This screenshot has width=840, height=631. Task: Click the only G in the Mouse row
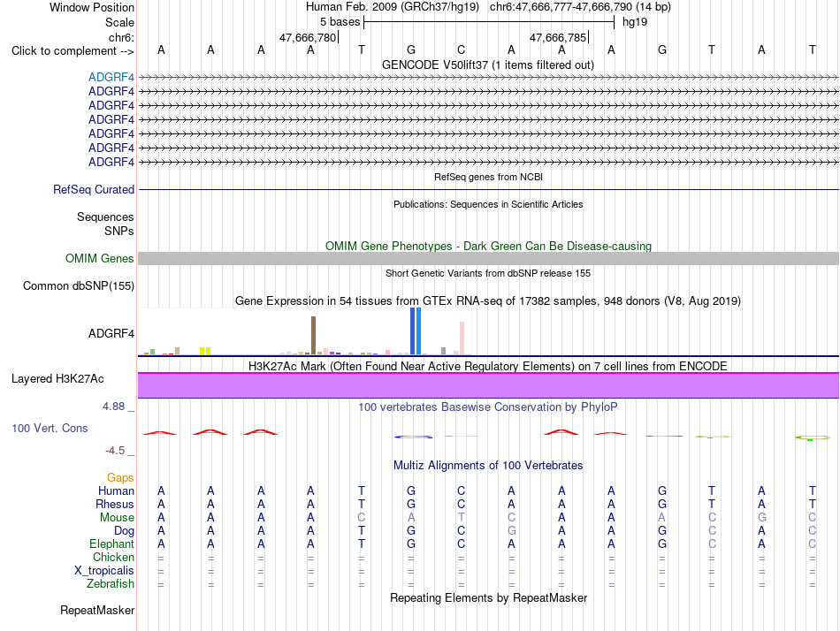tap(762, 518)
